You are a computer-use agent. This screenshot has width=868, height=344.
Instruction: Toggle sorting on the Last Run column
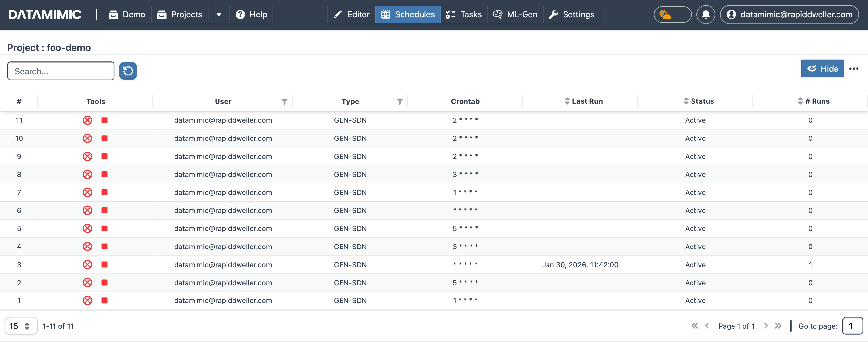pyautogui.click(x=568, y=101)
